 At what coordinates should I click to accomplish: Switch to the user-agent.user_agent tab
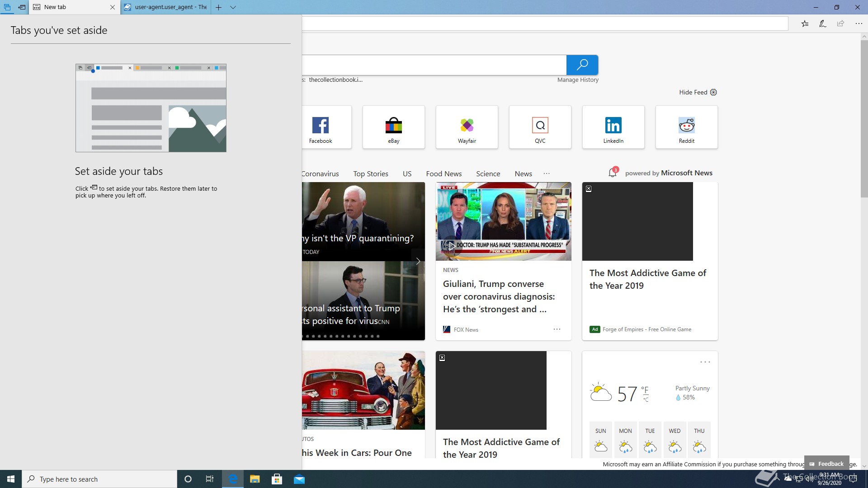tap(165, 7)
